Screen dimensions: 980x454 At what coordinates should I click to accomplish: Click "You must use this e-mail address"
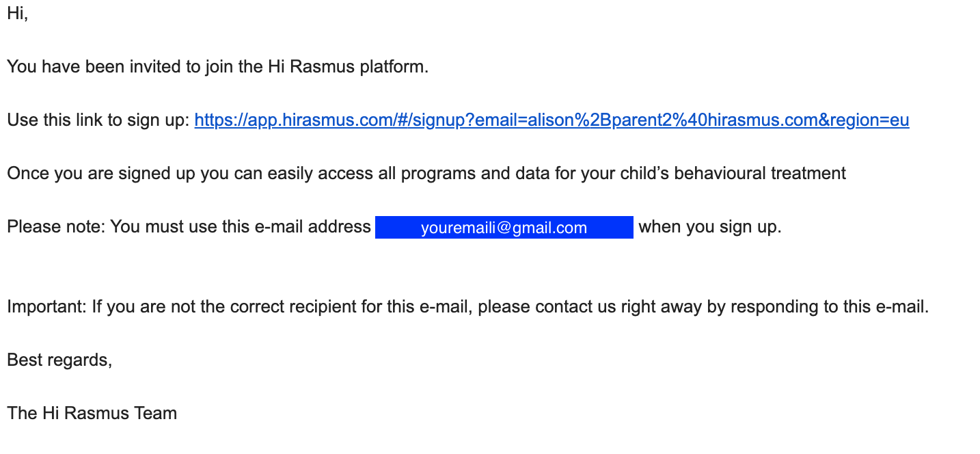pyautogui.click(x=241, y=226)
